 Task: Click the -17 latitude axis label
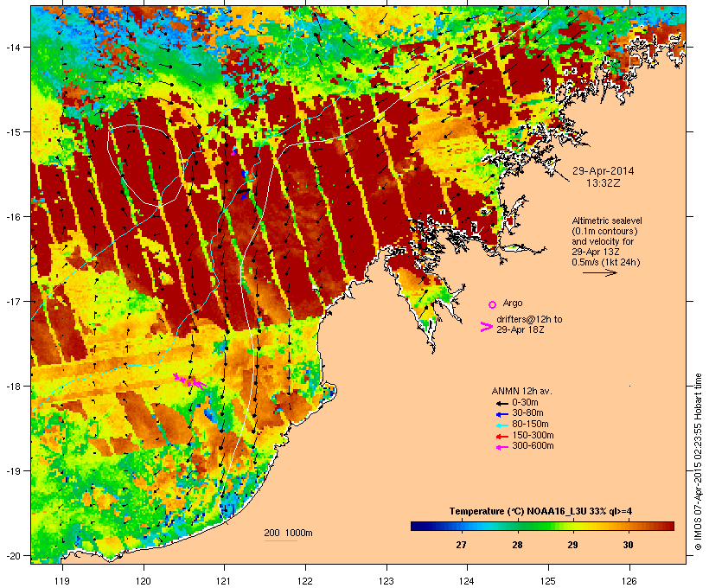12,301
